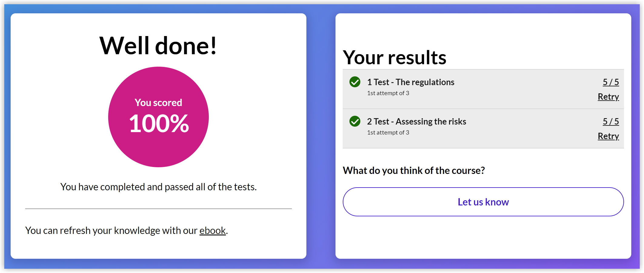This screenshot has width=644, height=273.
Task: Click 1st attempt of 3 under The regulations
Action: tap(388, 93)
